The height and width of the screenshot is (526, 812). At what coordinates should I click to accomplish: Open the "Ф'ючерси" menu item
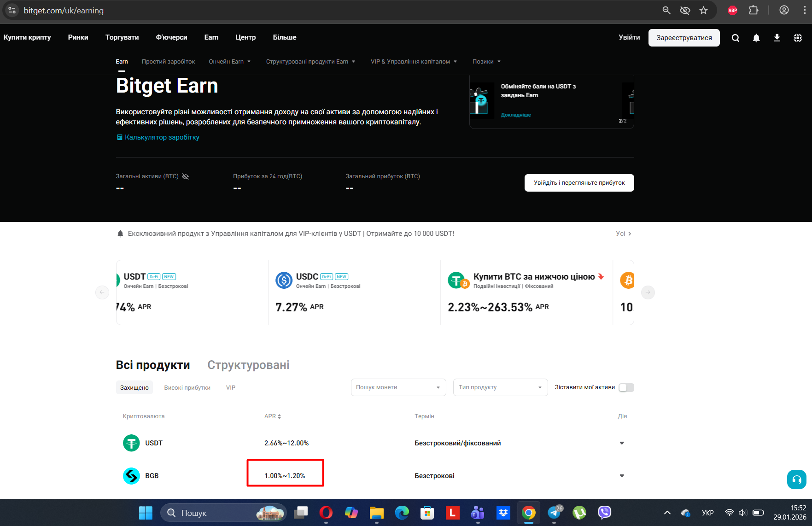pyautogui.click(x=171, y=37)
